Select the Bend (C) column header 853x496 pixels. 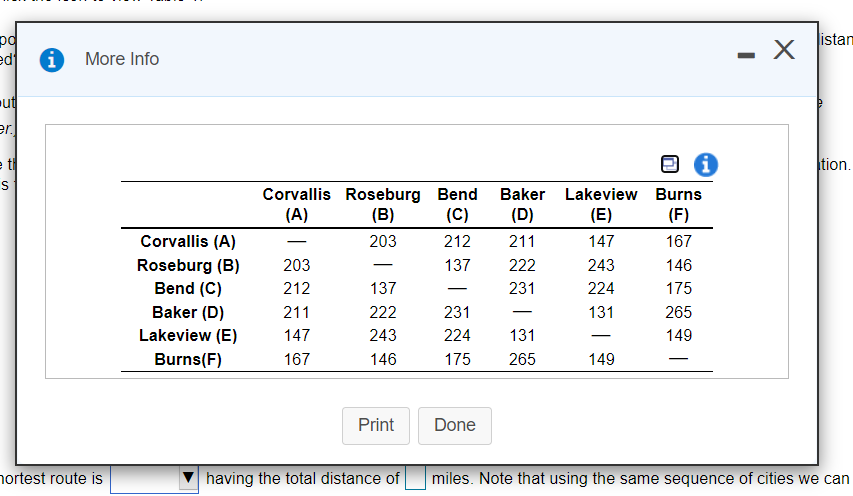point(458,204)
